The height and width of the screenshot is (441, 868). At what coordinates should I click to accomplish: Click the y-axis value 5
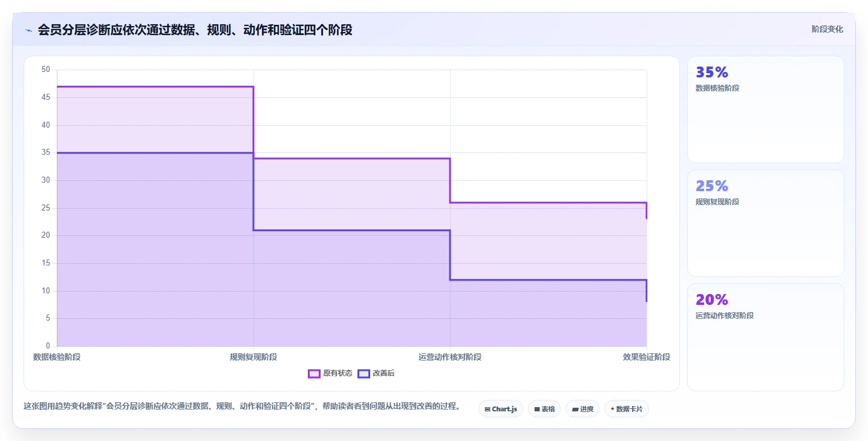[x=47, y=318]
